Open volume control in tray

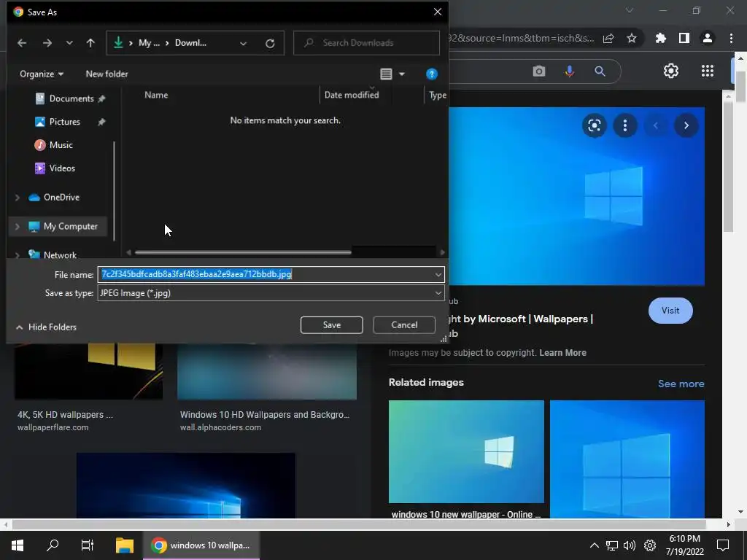tap(630, 545)
